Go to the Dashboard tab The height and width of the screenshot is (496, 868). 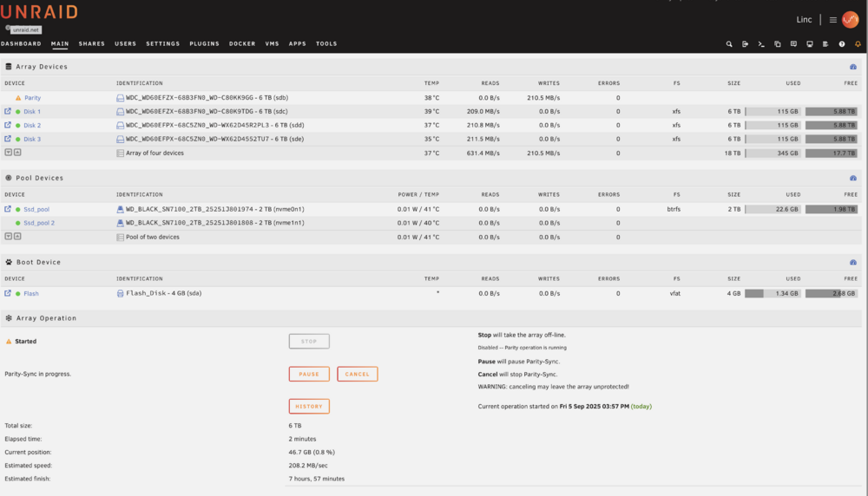(x=21, y=43)
